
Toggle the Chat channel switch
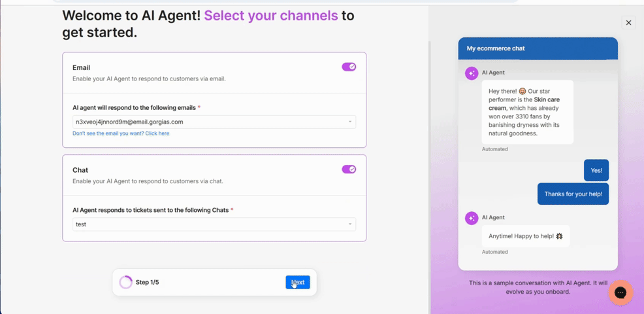[349, 169]
